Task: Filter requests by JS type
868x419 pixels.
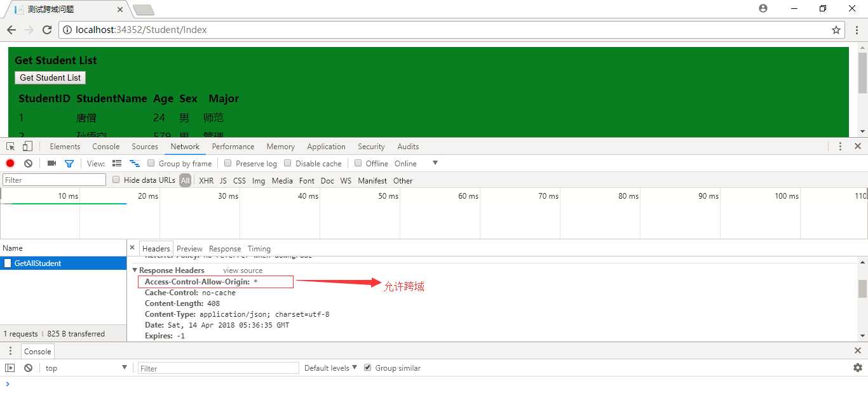Action: [x=223, y=180]
